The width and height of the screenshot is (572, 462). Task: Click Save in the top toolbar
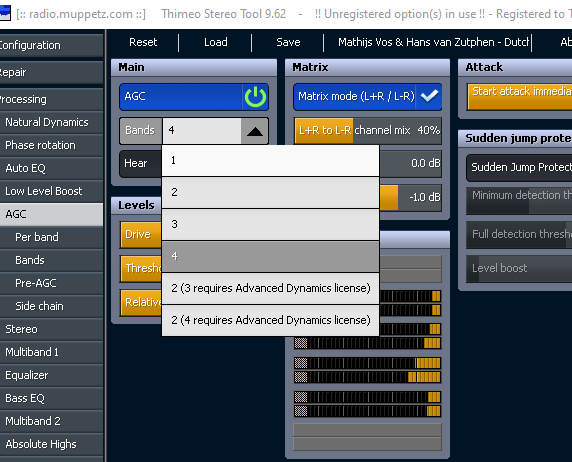tap(288, 42)
